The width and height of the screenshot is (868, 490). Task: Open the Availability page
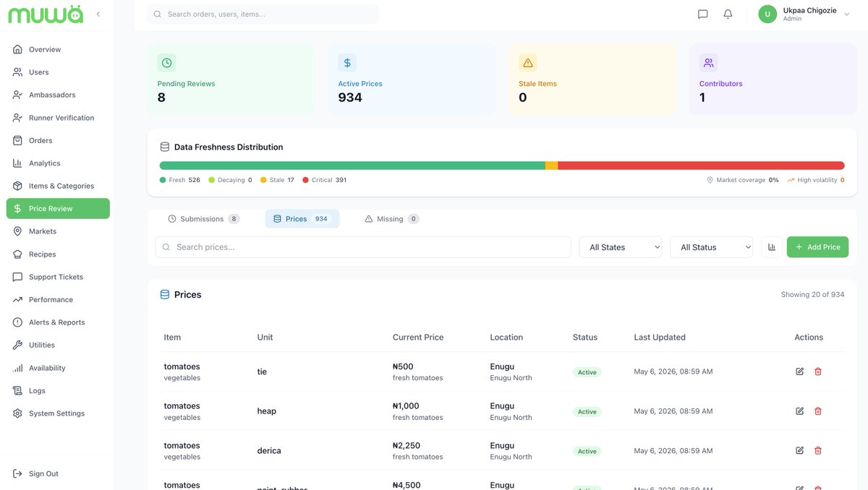point(58,368)
